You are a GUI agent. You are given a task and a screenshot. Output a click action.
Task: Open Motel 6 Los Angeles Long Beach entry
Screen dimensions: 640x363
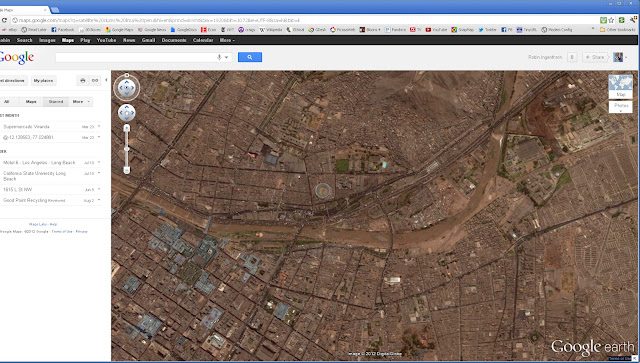pos(39,163)
